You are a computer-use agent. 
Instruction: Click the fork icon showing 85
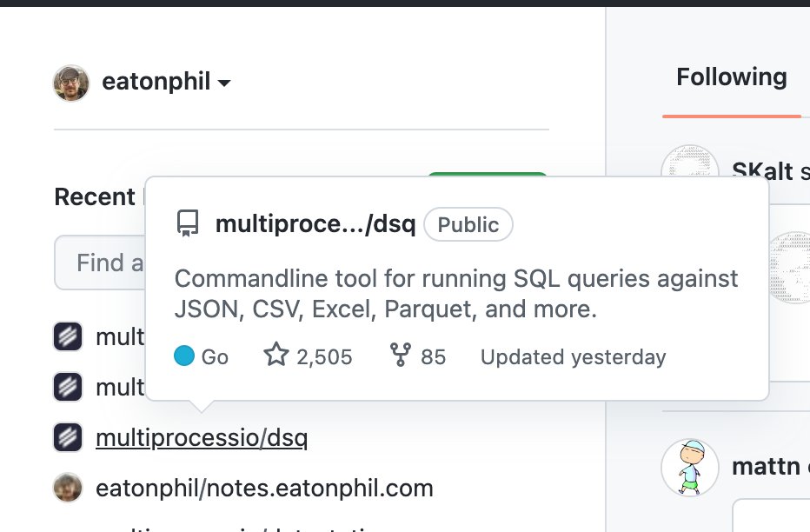click(x=401, y=355)
